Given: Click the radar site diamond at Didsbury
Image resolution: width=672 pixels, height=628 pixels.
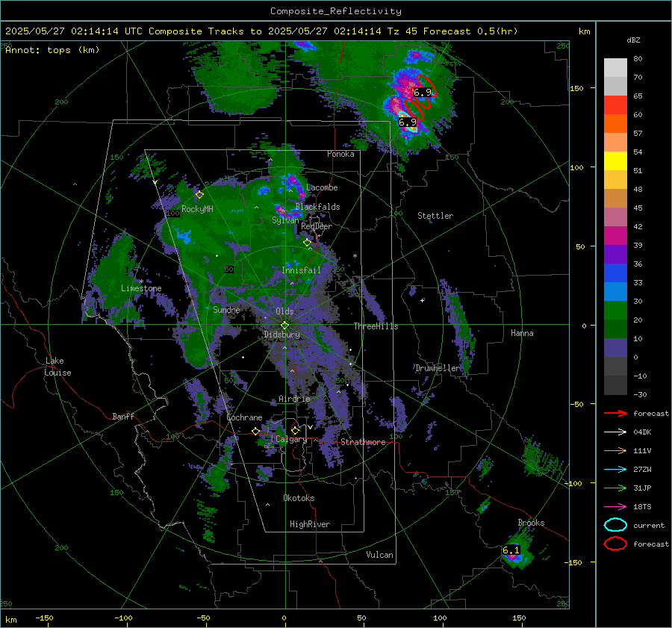Looking at the screenshot, I should [x=284, y=325].
